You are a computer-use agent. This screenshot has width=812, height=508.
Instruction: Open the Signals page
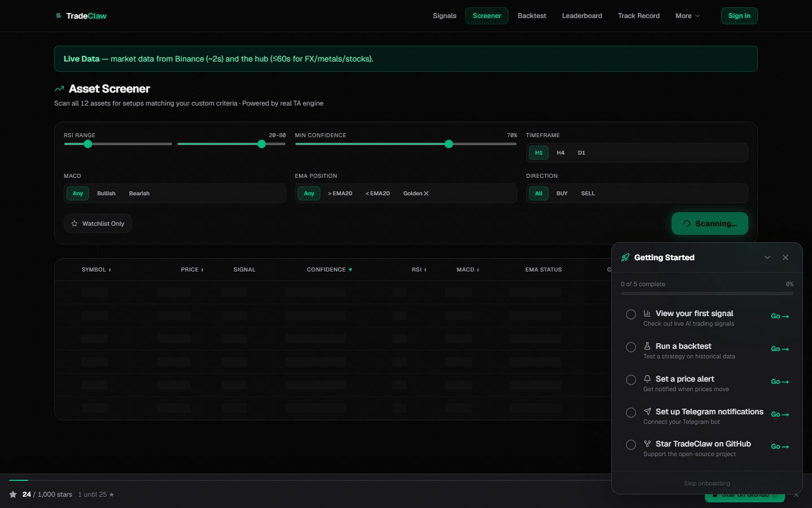444,16
